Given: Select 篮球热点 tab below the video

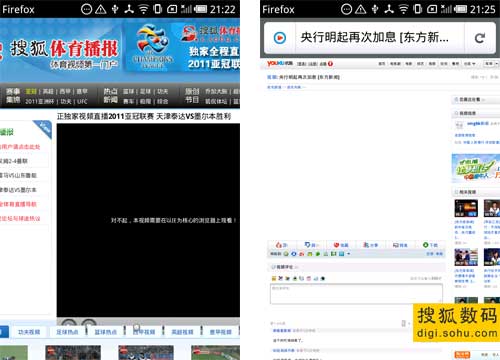Looking at the screenshot, I should tap(106, 332).
